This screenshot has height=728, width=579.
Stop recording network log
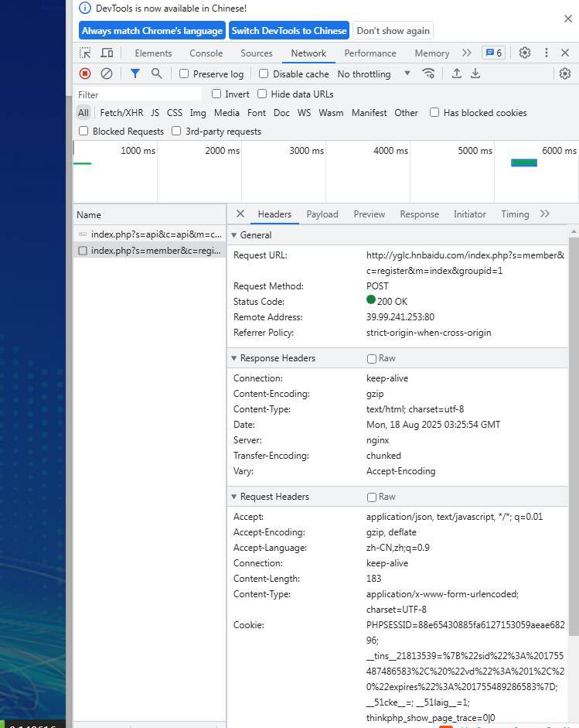click(85, 73)
